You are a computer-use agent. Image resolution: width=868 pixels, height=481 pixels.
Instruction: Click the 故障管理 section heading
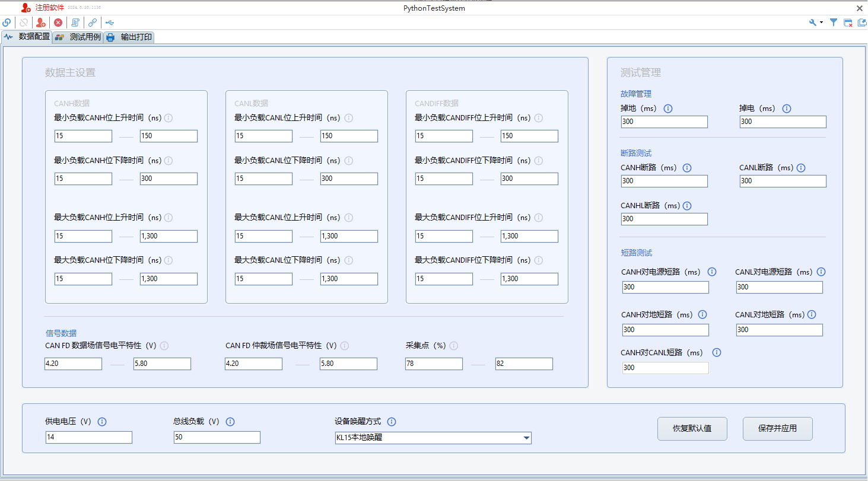636,94
